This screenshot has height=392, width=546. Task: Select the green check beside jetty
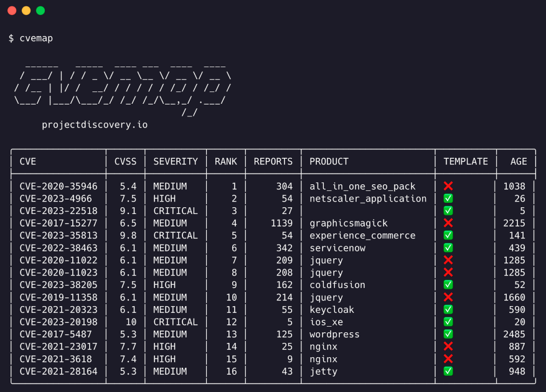448,371
